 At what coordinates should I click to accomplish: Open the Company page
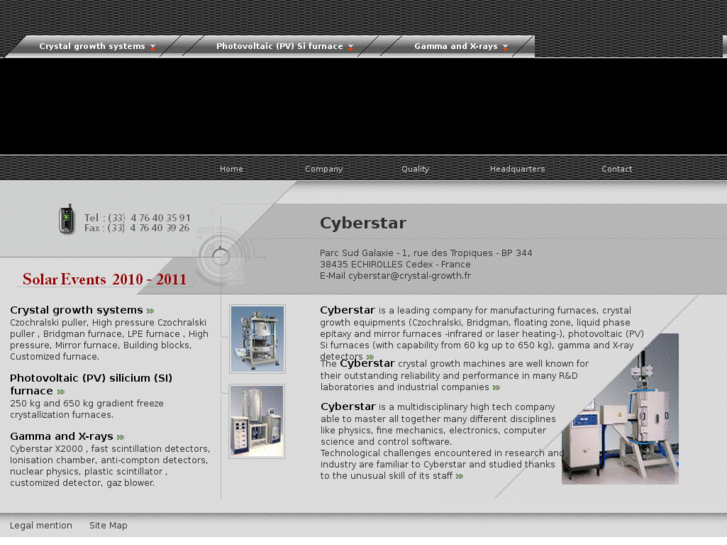pos(324,169)
